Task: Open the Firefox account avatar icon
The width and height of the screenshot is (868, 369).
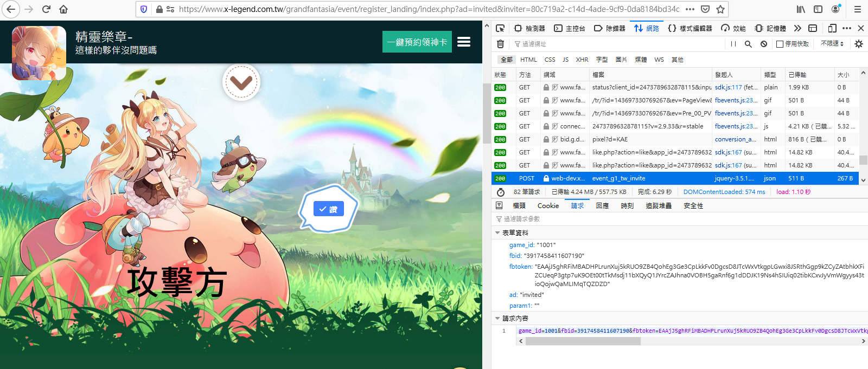Action: point(836,9)
